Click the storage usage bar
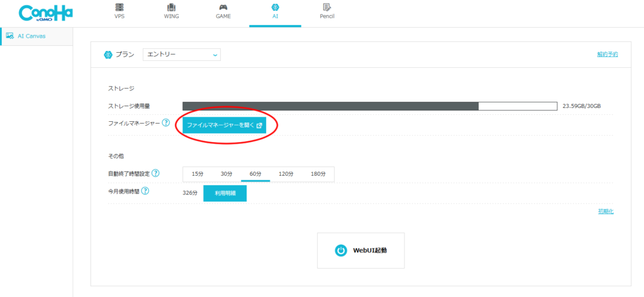The image size is (644, 297). point(369,106)
